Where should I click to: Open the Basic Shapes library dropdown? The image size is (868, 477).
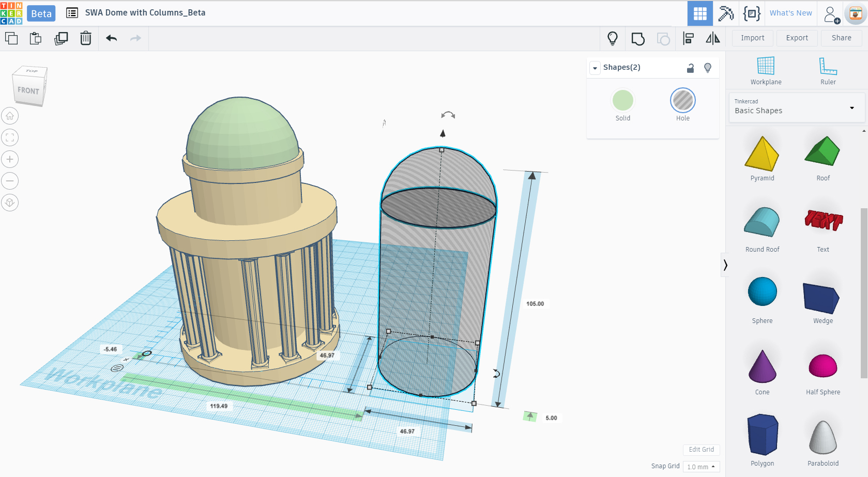[x=796, y=107]
